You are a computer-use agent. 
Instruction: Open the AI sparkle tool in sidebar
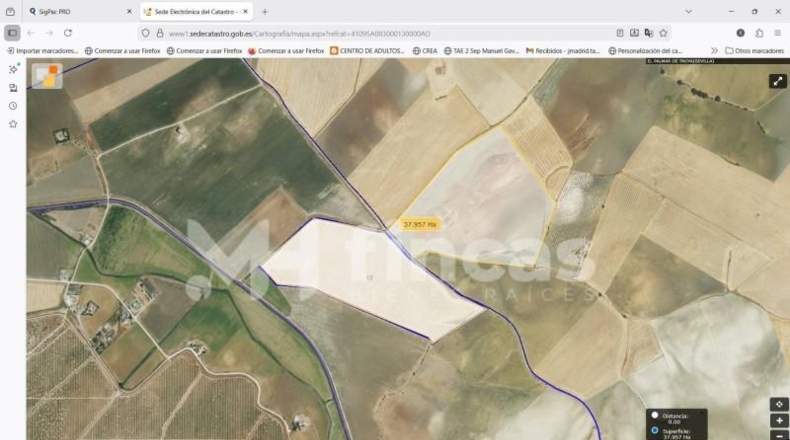click(x=13, y=69)
